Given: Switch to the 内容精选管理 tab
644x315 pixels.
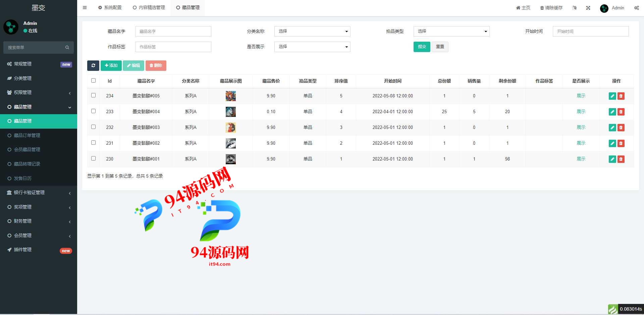Looking at the screenshot, I should (x=149, y=7).
